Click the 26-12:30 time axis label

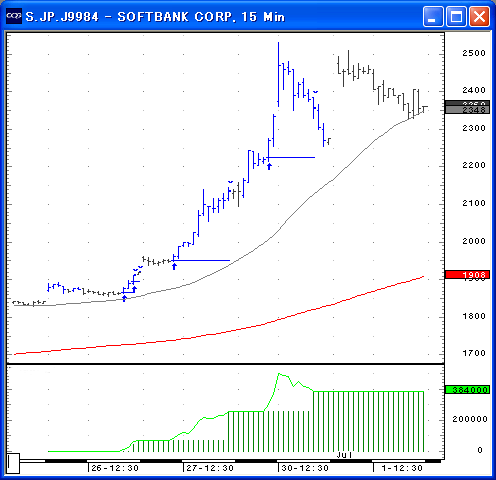point(115,468)
